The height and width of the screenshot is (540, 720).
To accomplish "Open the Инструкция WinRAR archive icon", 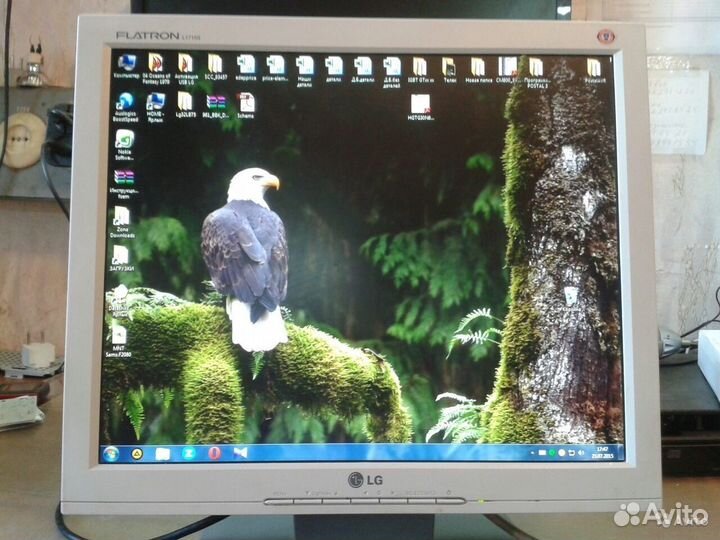I will tap(123, 178).
